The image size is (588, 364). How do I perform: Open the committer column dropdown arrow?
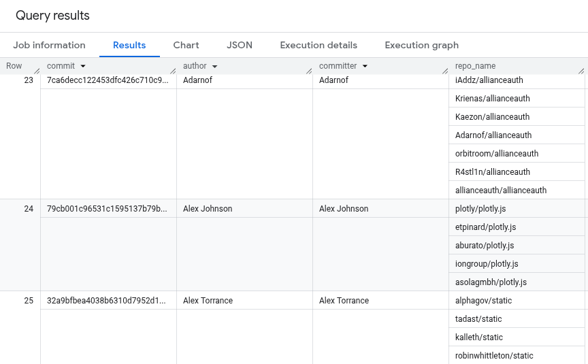[365, 66]
